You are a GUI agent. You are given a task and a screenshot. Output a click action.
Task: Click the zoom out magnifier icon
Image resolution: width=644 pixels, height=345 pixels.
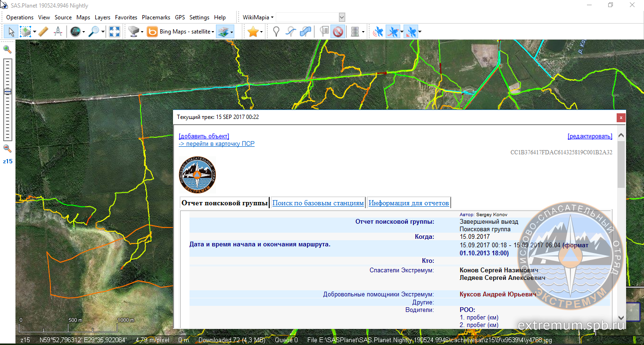point(7,149)
